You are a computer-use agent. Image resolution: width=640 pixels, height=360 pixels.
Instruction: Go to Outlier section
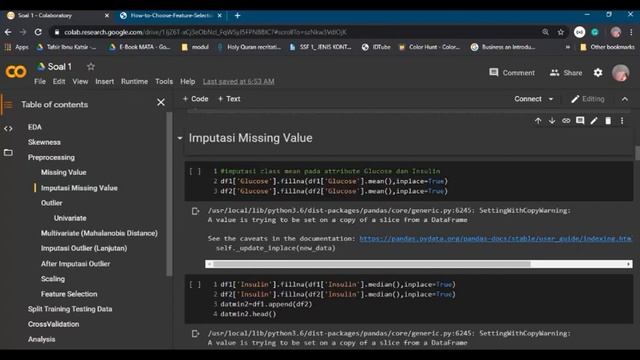51,203
